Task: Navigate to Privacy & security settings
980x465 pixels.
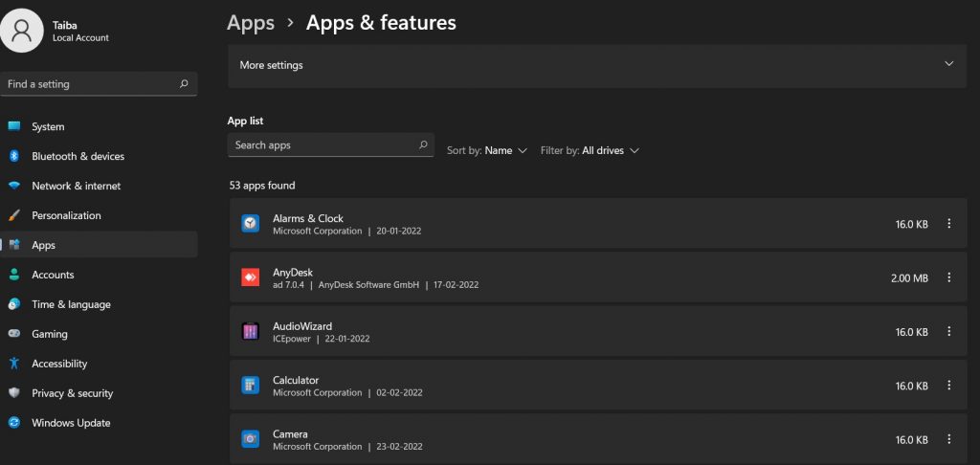Action: click(72, 393)
